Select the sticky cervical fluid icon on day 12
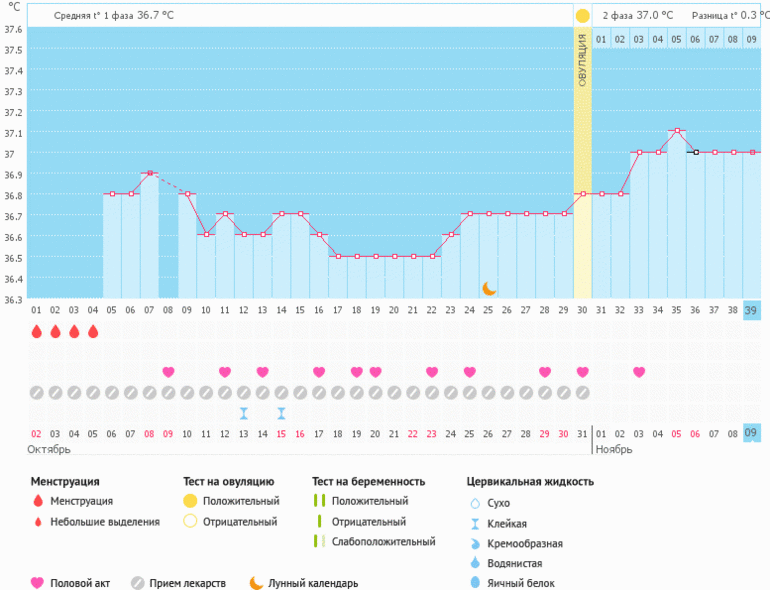Viewport: 770px width, 590px height. tap(243, 413)
